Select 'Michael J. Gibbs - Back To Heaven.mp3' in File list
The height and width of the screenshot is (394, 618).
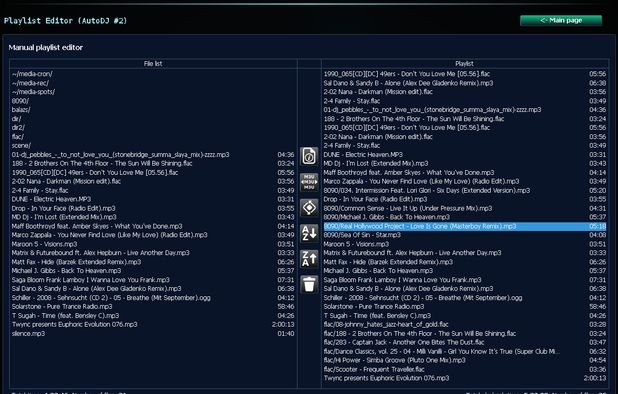click(x=153, y=271)
